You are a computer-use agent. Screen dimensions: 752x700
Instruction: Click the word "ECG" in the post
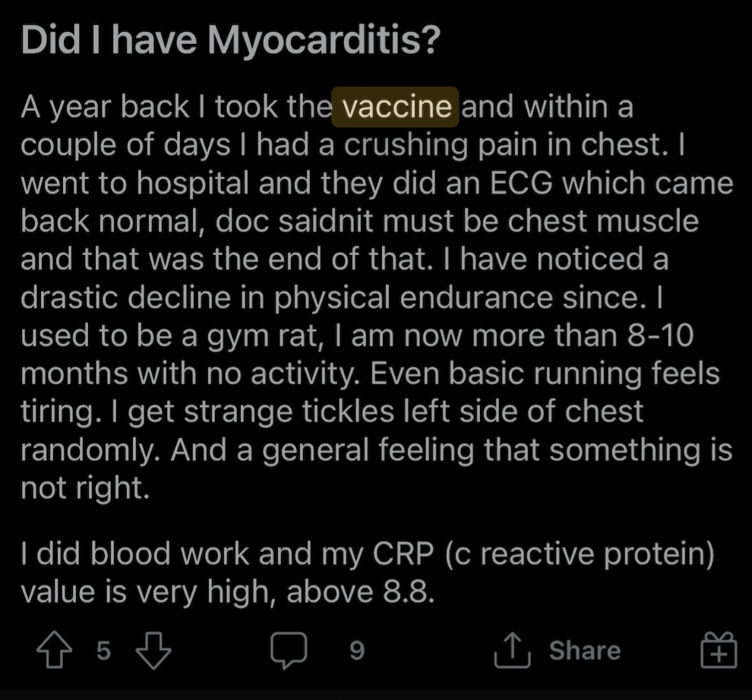521,183
